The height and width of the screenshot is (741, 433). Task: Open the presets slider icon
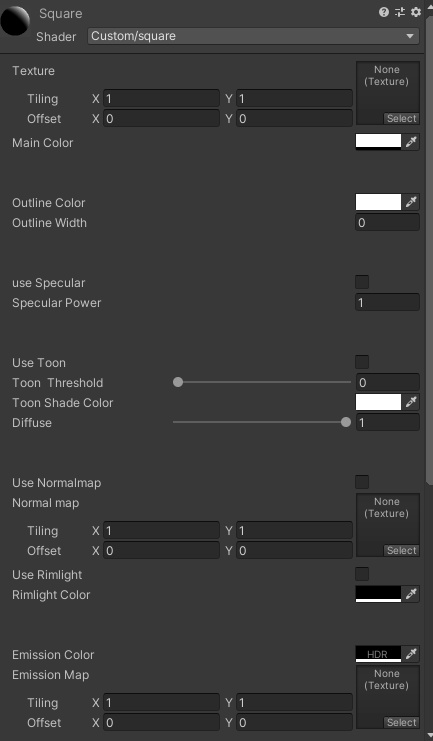point(400,12)
